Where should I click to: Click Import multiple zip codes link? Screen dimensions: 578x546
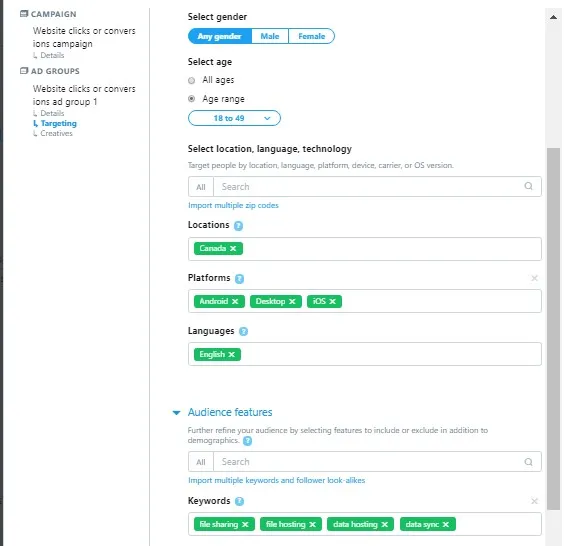pos(233,205)
